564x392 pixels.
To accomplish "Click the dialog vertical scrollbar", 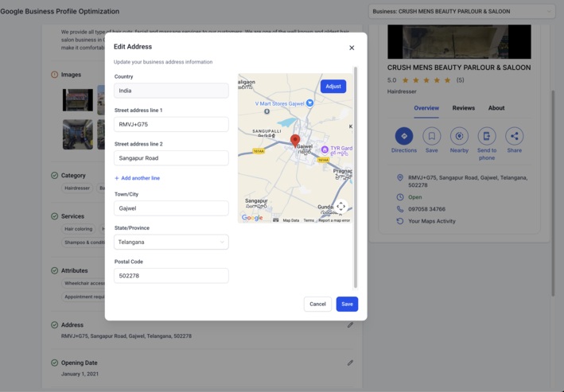I will click(x=356, y=177).
